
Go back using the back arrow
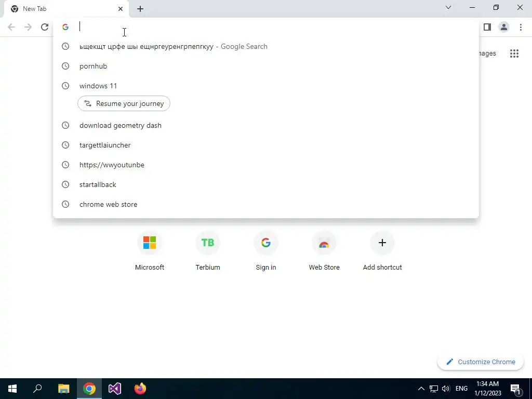[11, 27]
